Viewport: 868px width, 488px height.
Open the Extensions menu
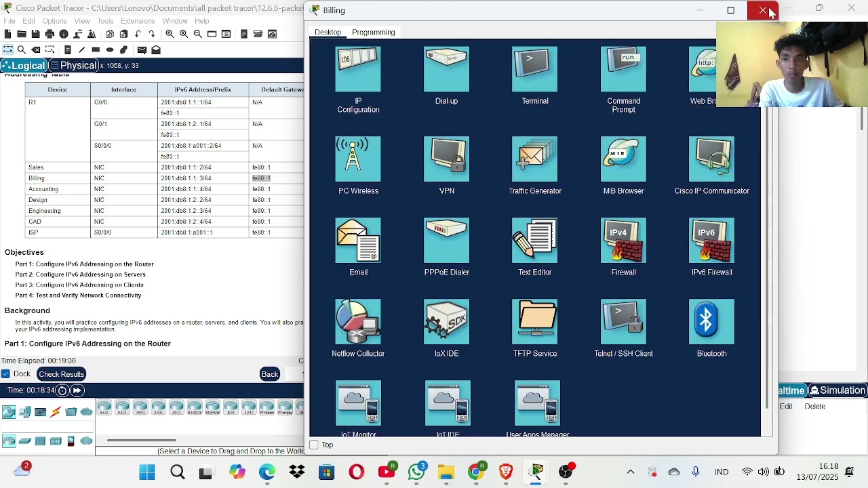(138, 21)
